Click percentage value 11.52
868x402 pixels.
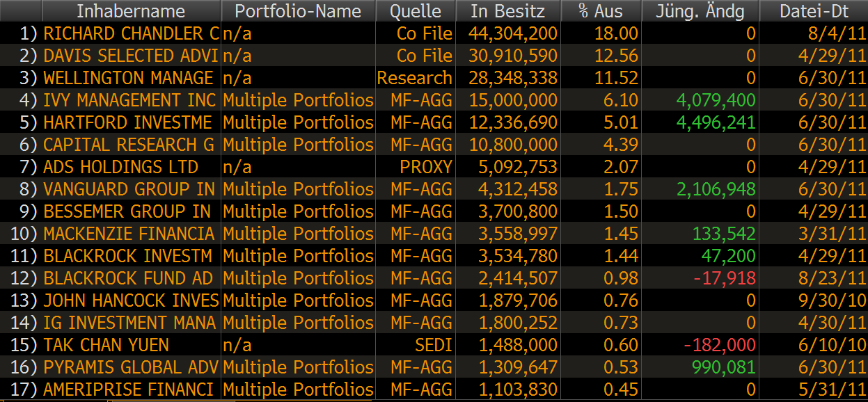616,78
